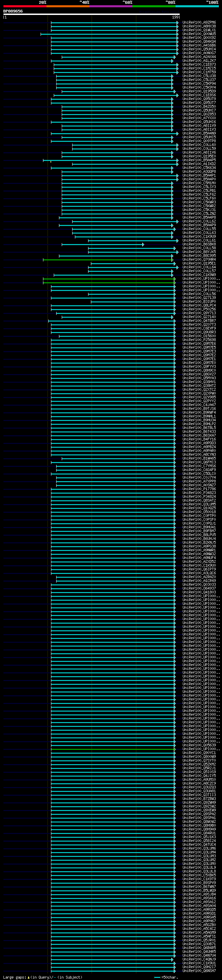Select the UniRef100_B5A4P5 label

[x=199, y=160]
